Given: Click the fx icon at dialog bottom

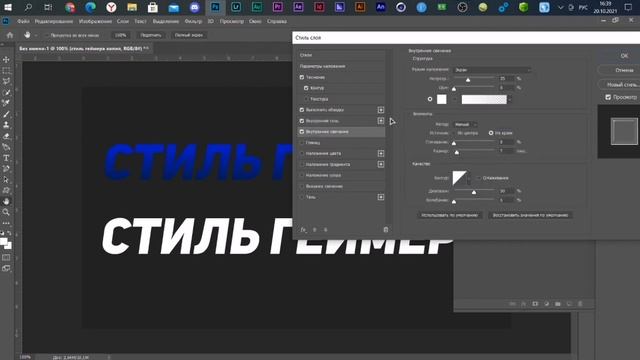Looking at the screenshot, I should pos(303,230).
